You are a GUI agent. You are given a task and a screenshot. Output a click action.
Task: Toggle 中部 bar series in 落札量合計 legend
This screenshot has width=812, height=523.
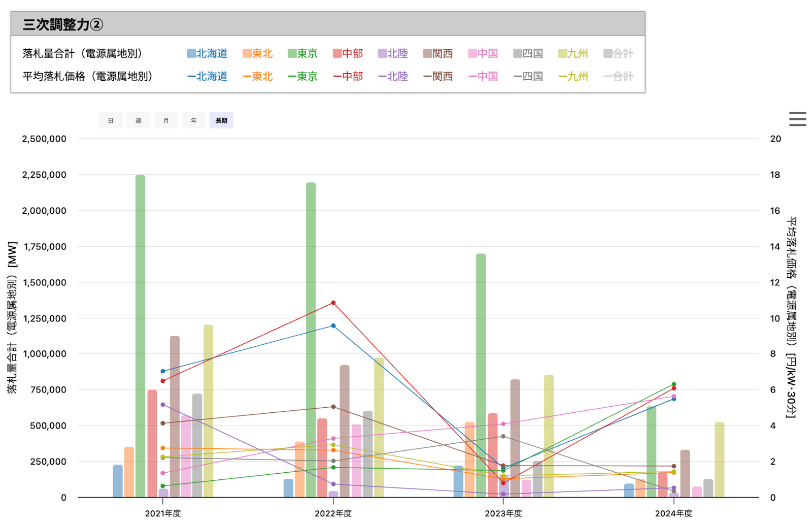[348, 53]
